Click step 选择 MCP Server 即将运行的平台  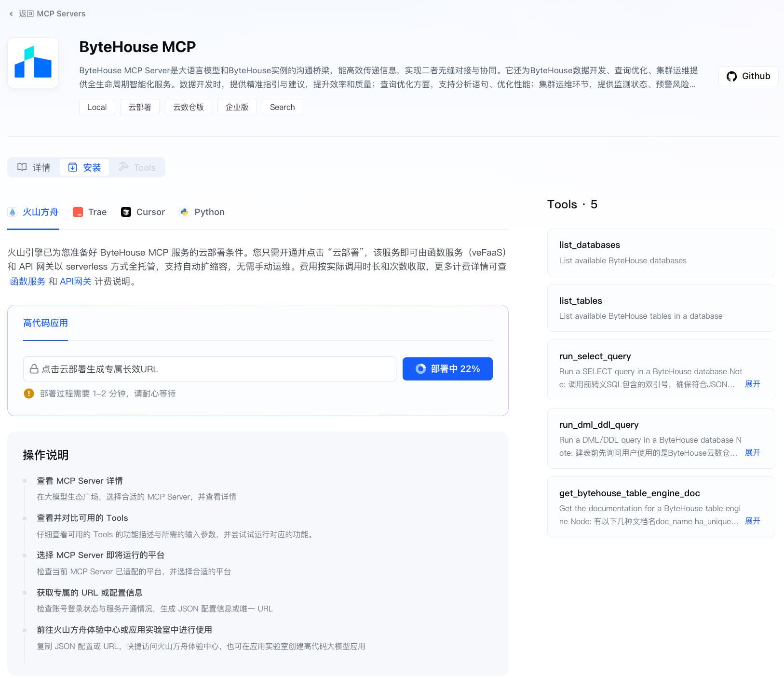tap(101, 555)
